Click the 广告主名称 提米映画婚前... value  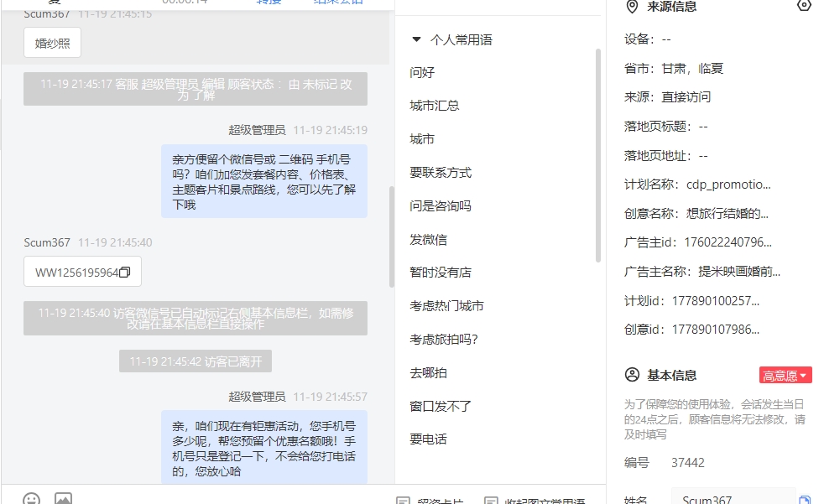[739, 272]
